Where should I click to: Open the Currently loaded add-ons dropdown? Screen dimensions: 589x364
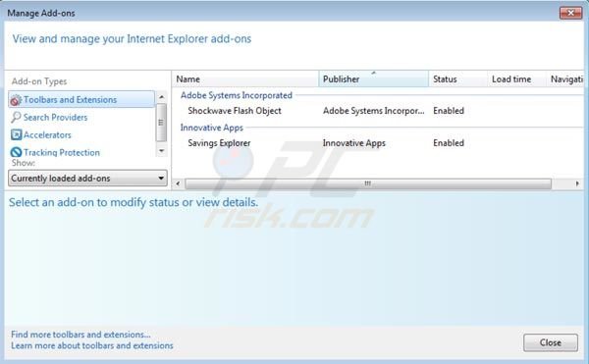(x=87, y=178)
